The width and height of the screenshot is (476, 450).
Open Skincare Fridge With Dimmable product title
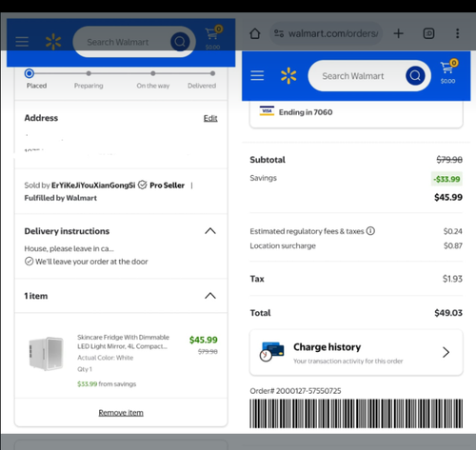point(124,342)
